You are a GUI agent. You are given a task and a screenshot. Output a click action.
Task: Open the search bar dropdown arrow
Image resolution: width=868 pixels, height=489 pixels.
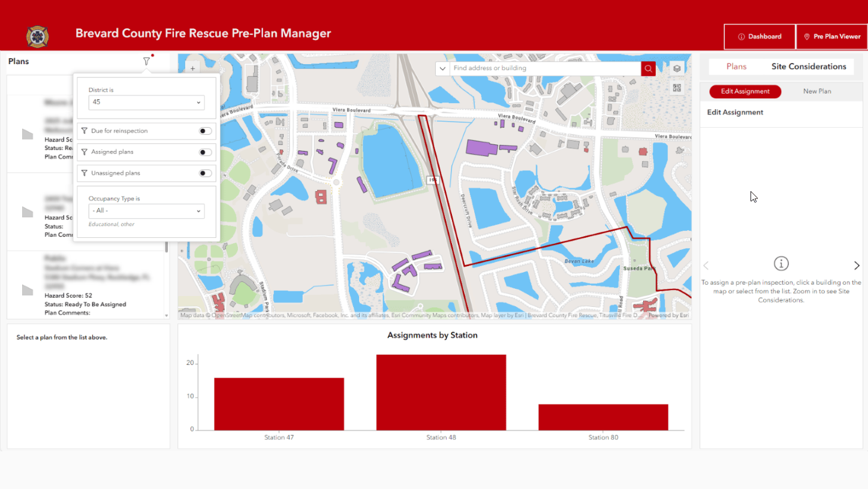pyautogui.click(x=442, y=68)
